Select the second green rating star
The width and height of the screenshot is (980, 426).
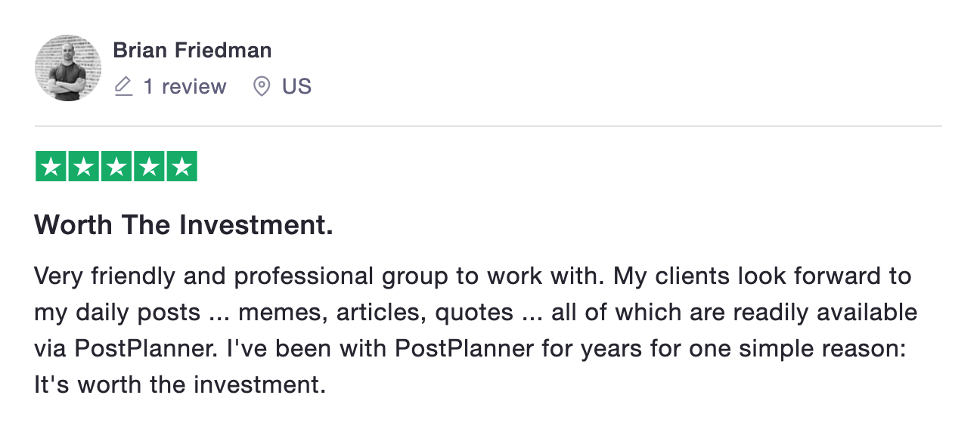pos(84,167)
